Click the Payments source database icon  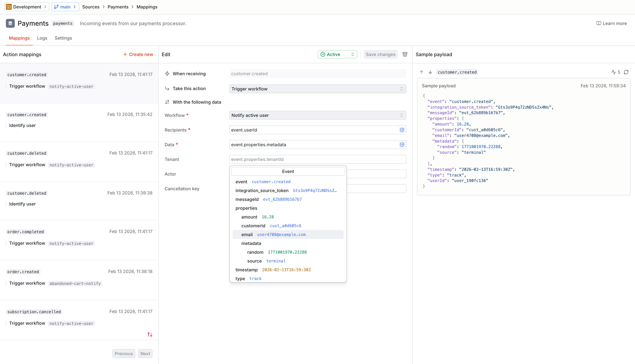pos(10,23)
